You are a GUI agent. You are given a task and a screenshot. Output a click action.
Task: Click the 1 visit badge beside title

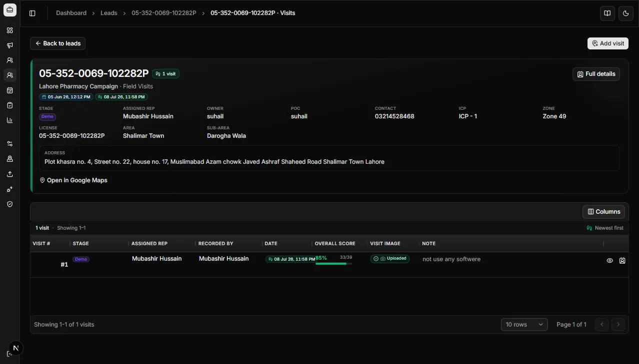(165, 74)
